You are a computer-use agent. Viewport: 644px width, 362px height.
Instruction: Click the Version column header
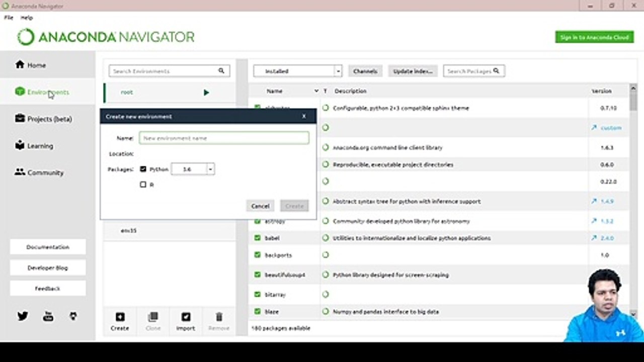[602, 91]
